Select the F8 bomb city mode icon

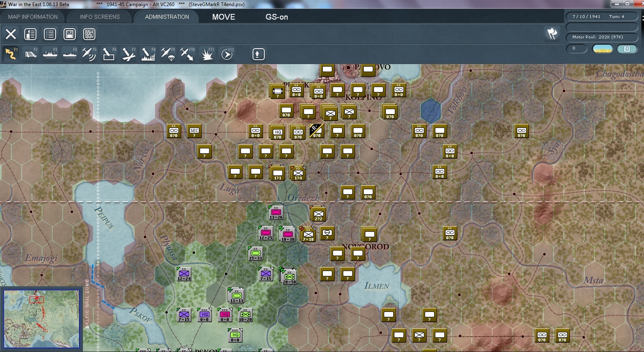point(148,54)
